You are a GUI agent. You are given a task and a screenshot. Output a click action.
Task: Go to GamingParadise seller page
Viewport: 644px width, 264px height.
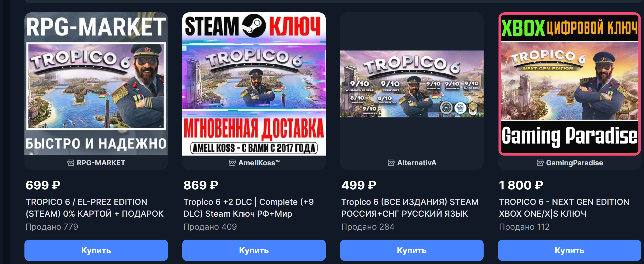tap(574, 163)
